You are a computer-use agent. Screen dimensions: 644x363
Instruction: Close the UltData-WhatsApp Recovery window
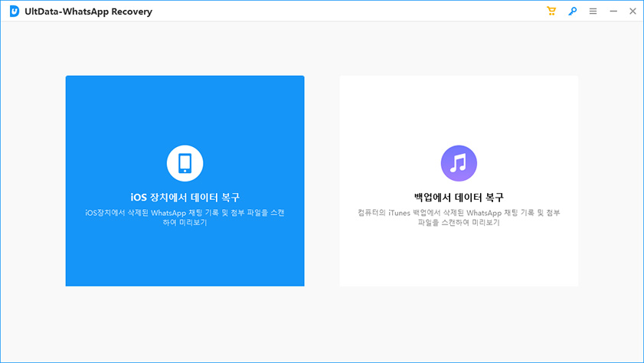point(633,11)
